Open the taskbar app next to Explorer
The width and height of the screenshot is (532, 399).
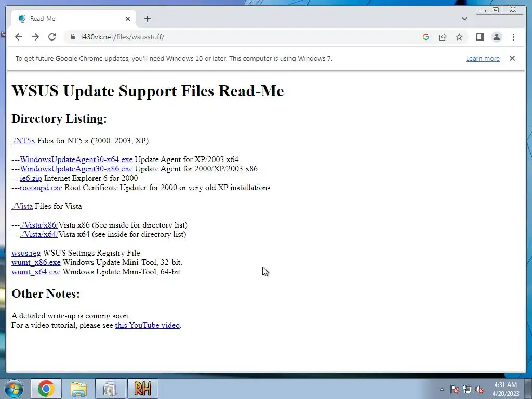[110, 389]
